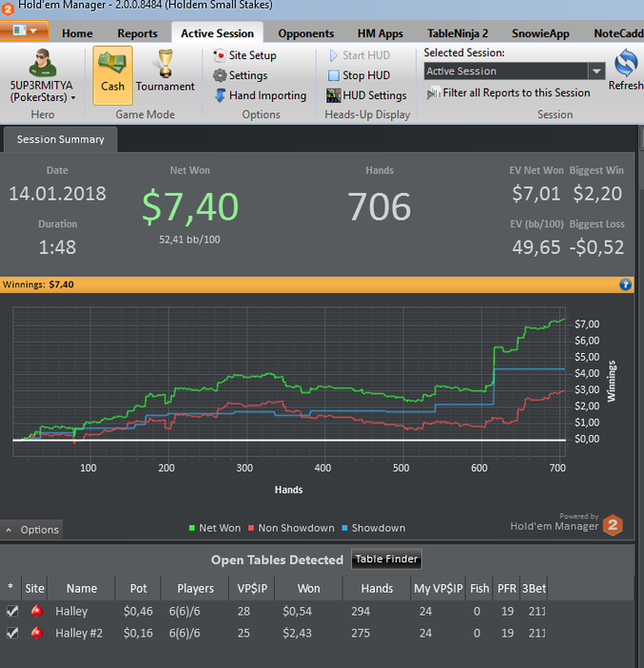Open Hand Importing option

260,95
